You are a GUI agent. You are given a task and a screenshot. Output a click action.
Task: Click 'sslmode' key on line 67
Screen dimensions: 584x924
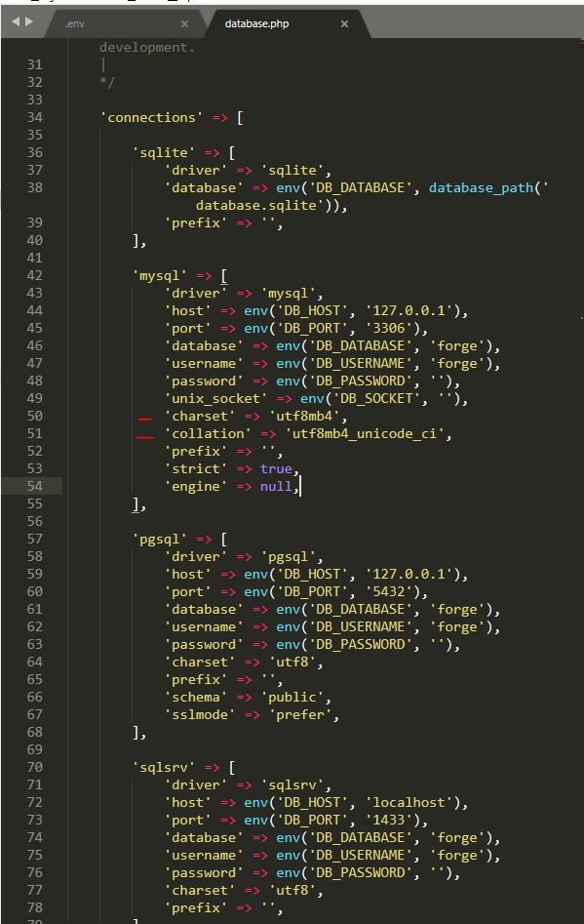(x=200, y=715)
